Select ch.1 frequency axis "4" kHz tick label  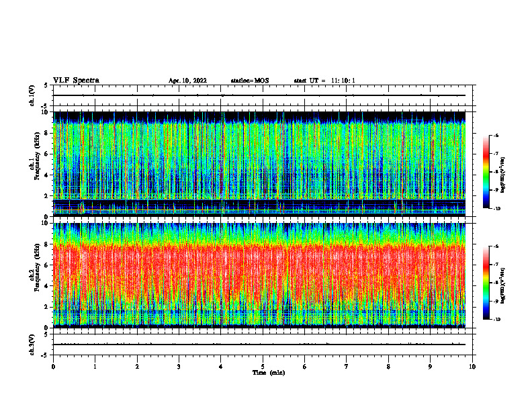coord(46,175)
